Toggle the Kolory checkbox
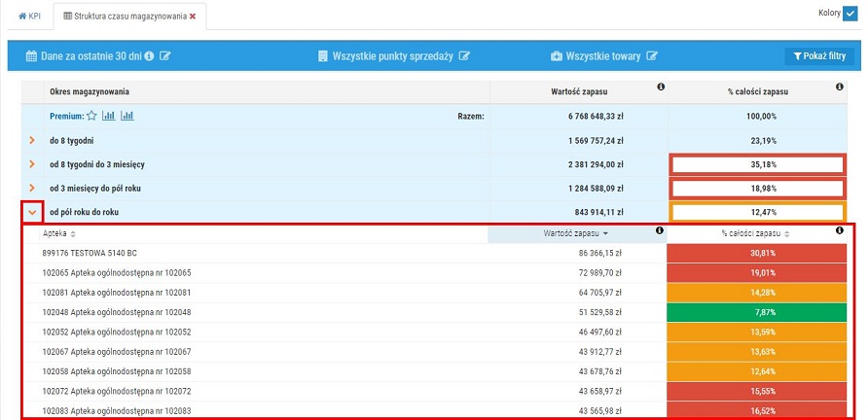This screenshot has width=868, height=420. (x=850, y=14)
